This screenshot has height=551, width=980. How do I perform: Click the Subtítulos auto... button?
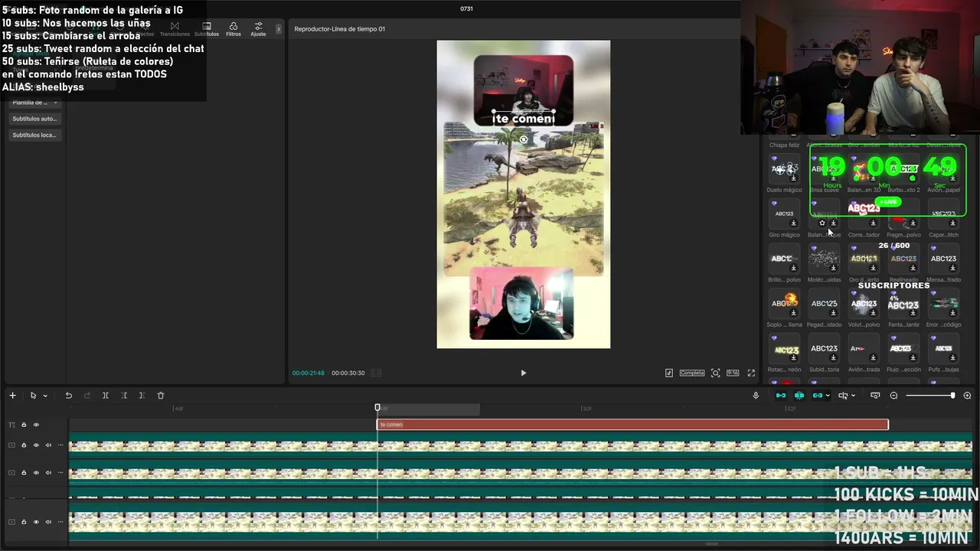click(35, 119)
